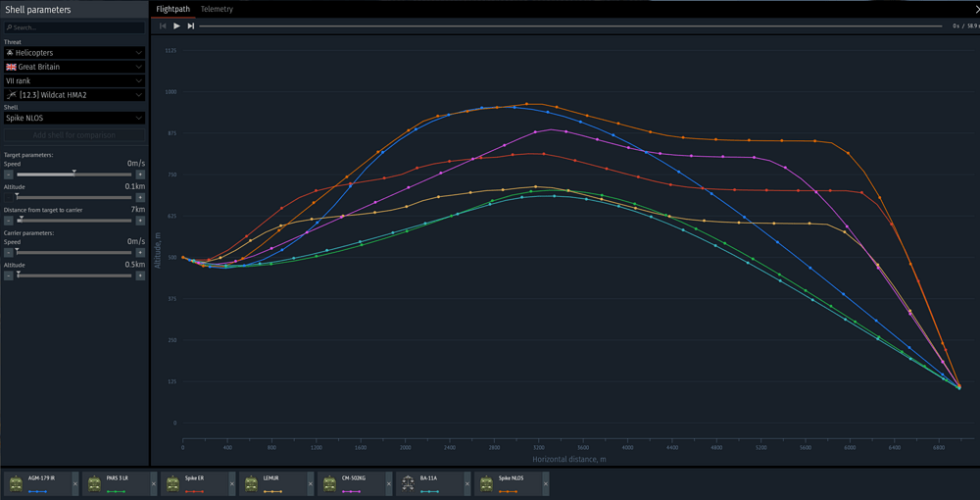Viewport: 980px width, 500px height.
Task: Click the carrier Altitude slider
Action: pos(74,275)
